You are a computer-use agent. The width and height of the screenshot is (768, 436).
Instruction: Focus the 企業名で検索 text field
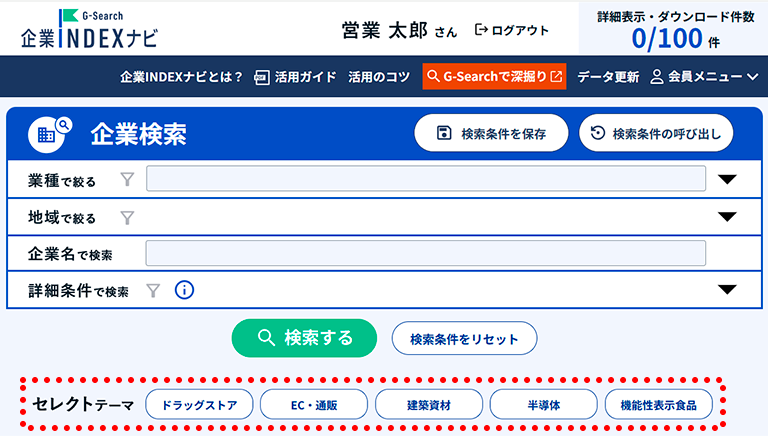(x=426, y=254)
